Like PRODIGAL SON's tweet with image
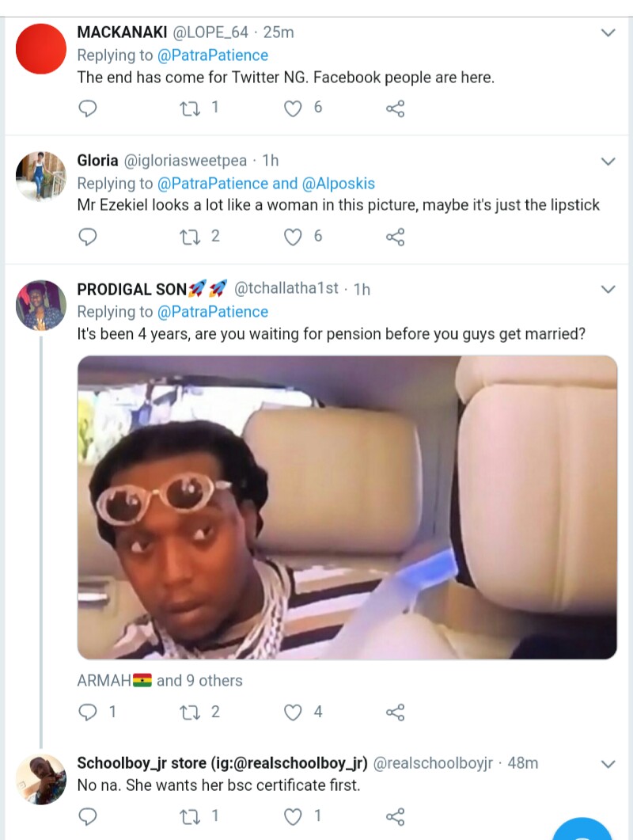633x840 pixels. pos(294,713)
